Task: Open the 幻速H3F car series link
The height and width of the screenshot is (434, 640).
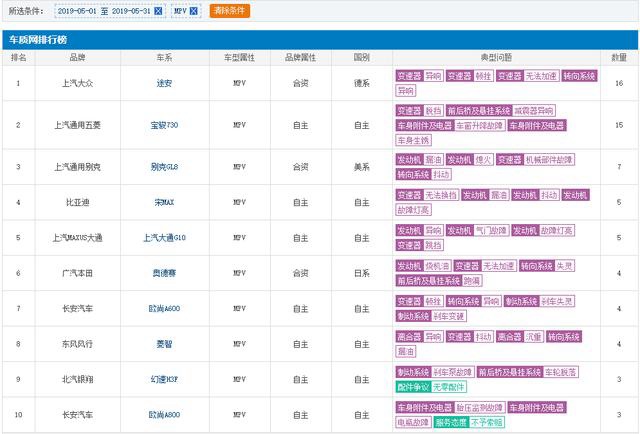Action: (164, 379)
